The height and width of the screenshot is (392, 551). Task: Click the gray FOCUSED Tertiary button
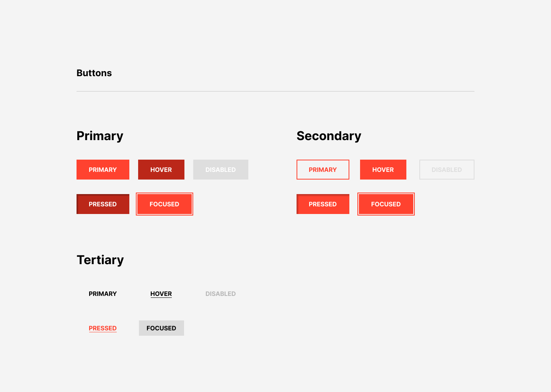coord(161,328)
